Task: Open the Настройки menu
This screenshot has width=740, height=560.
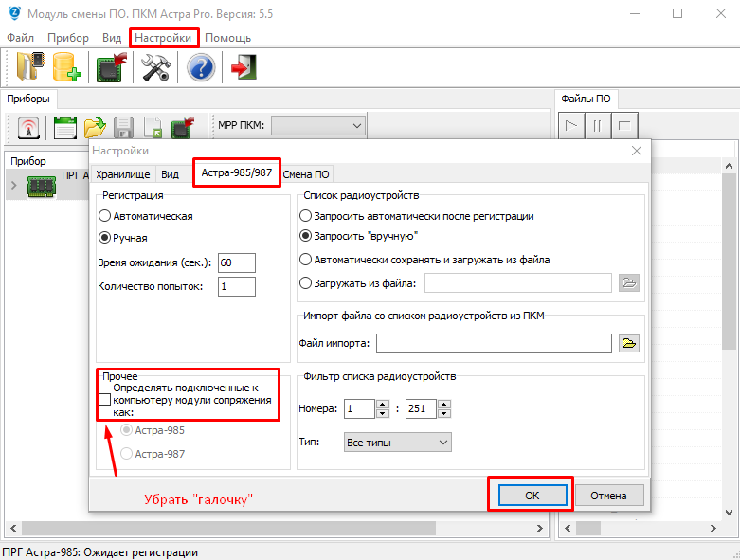Action: pos(163,38)
